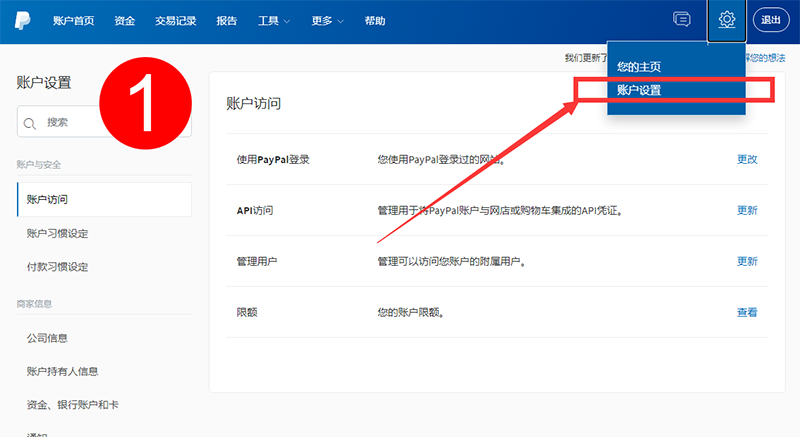Screen dimensions: 800x437
Task: Open the settings gear icon
Action: (726, 20)
